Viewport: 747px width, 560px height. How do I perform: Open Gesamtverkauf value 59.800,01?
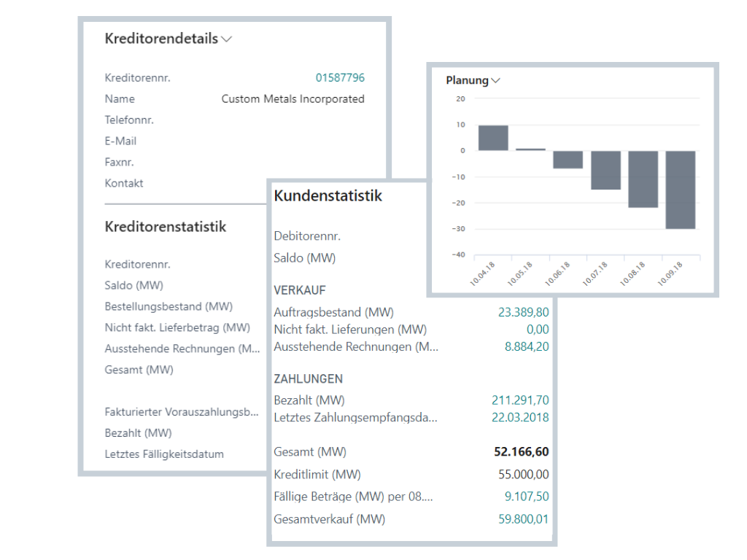tap(524, 519)
